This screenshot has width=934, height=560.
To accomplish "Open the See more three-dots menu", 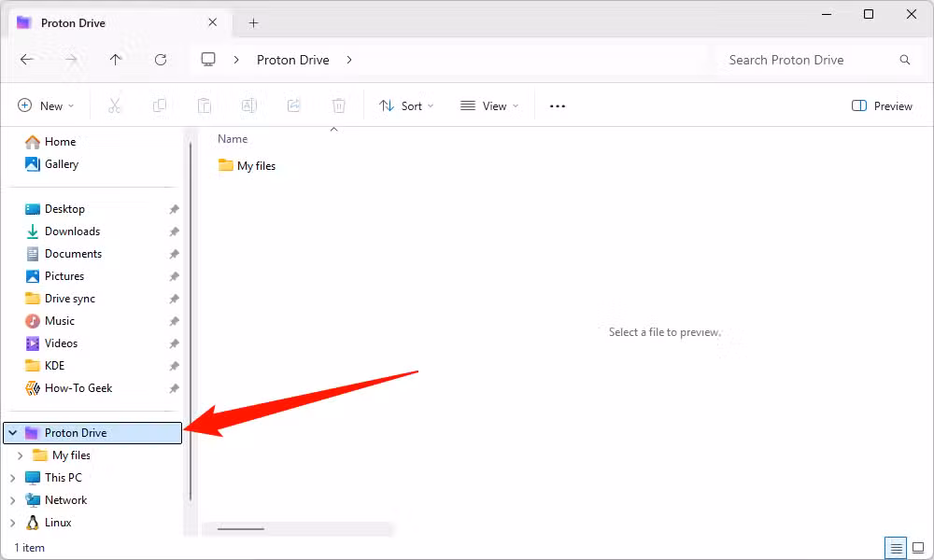I will [558, 105].
